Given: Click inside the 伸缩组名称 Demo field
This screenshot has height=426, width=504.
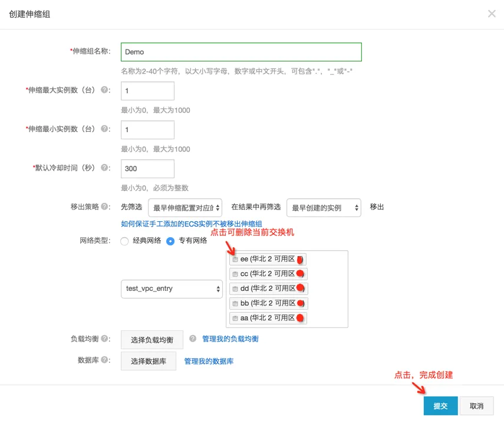Looking at the screenshot, I should pos(241,52).
